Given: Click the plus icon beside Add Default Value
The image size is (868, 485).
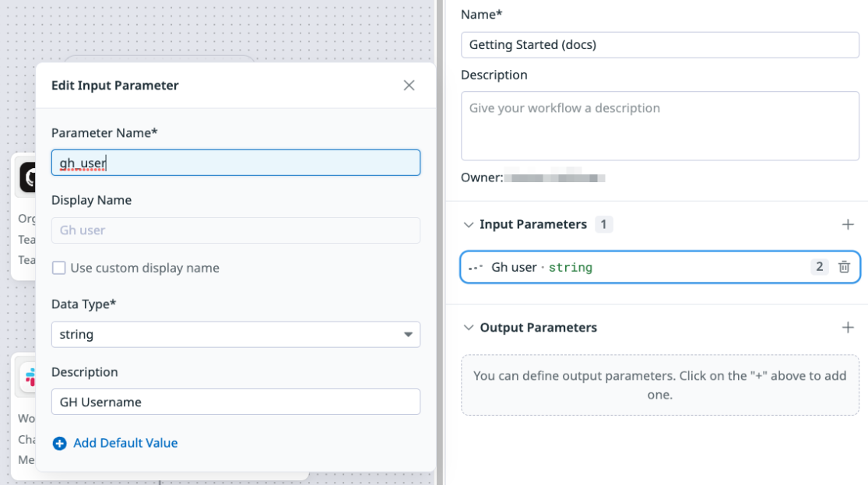Looking at the screenshot, I should click(59, 444).
